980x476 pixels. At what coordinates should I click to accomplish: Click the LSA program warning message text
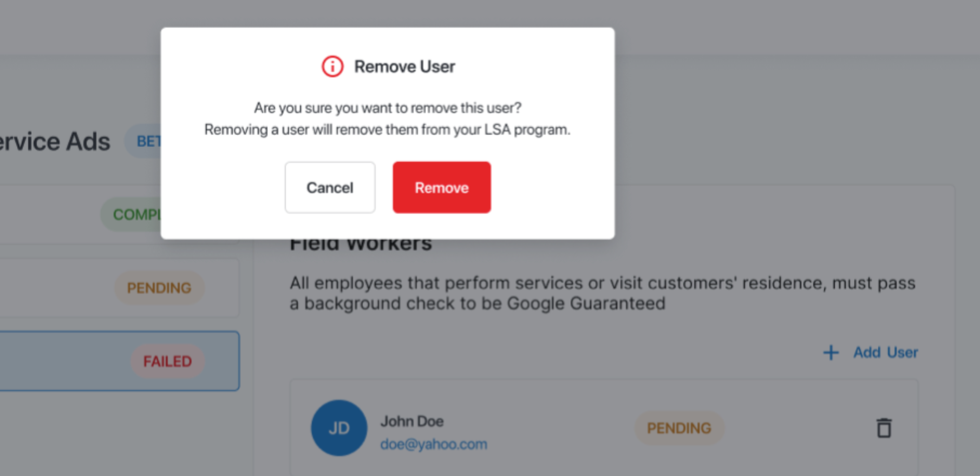tap(387, 130)
